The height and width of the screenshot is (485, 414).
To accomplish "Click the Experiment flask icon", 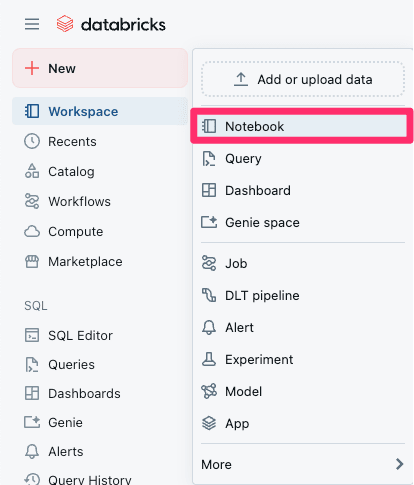I will tap(209, 359).
